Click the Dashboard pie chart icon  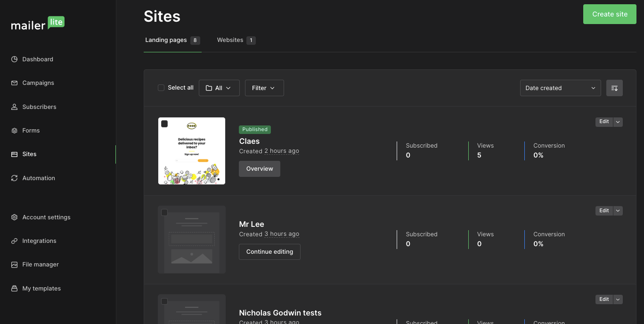coord(14,59)
